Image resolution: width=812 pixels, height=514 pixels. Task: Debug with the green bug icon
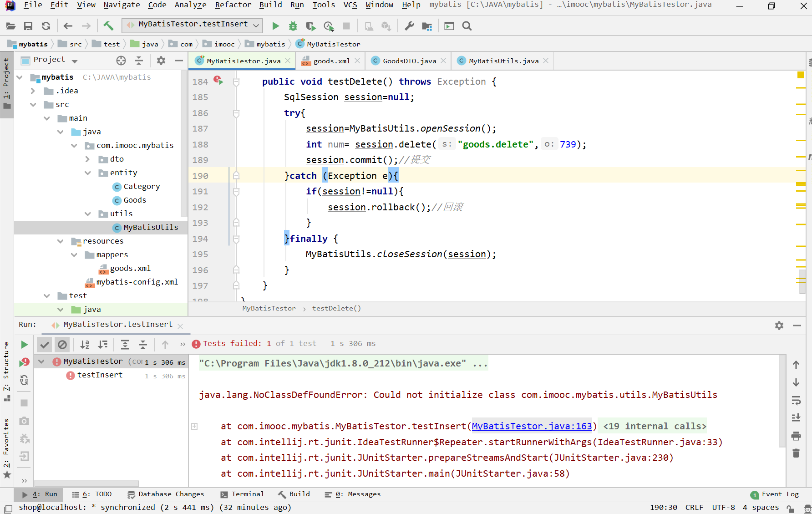pyautogui.click(x=293, y=26)
